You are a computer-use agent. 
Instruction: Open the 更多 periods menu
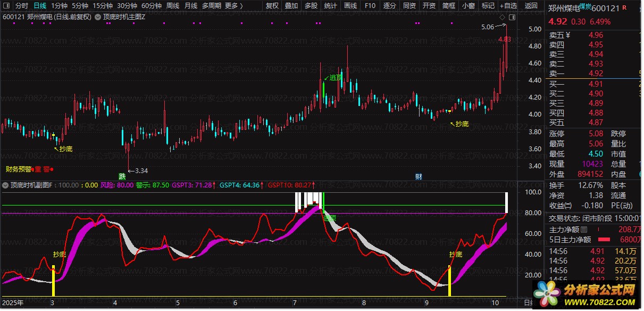tap(233, 6)
